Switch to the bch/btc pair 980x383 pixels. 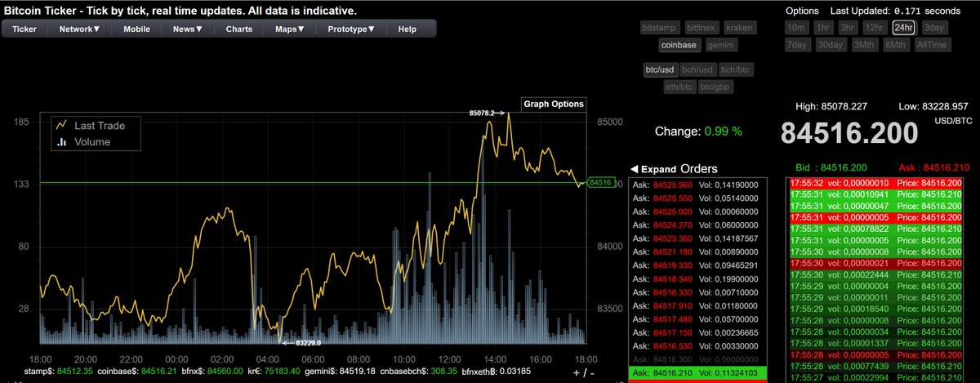click(737, 69)
